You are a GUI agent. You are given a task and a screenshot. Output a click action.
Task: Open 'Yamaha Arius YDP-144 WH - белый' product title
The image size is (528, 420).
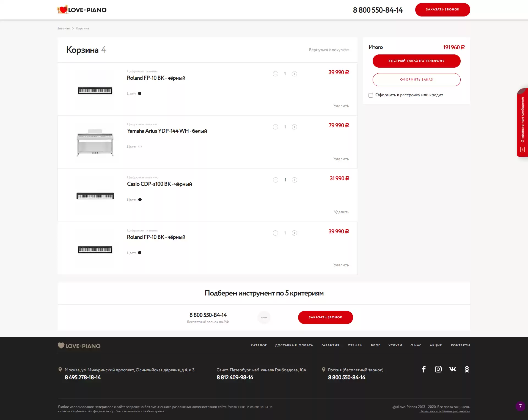click(x=167, y=131)
